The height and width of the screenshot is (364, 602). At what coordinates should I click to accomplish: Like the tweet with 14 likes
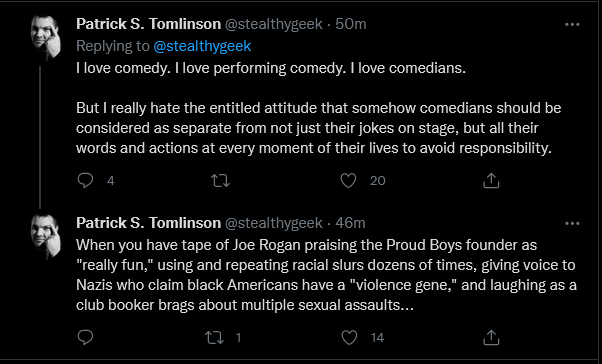click(349, 338)
